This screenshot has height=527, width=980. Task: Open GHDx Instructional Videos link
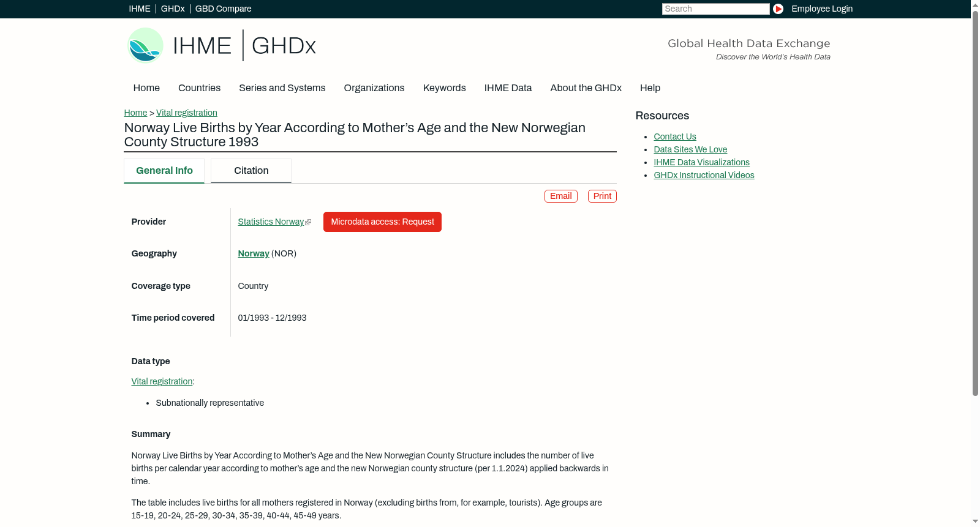click(704, 175)
